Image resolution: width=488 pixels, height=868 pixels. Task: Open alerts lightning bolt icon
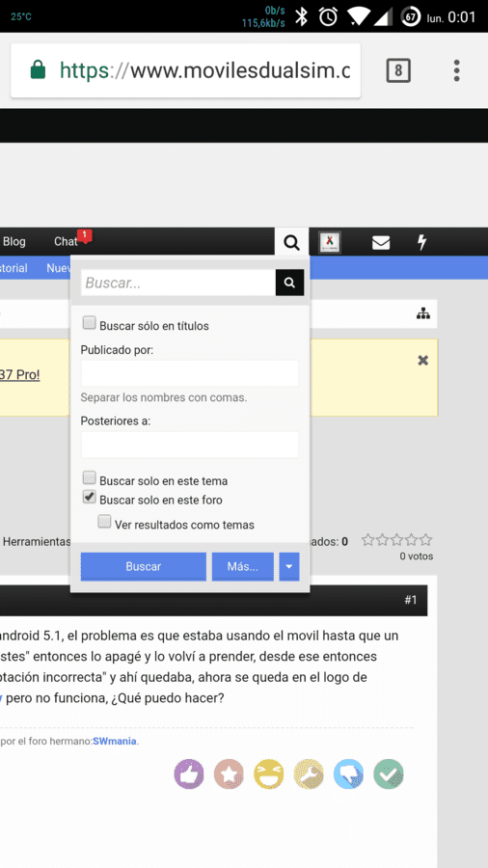point(422,242)
